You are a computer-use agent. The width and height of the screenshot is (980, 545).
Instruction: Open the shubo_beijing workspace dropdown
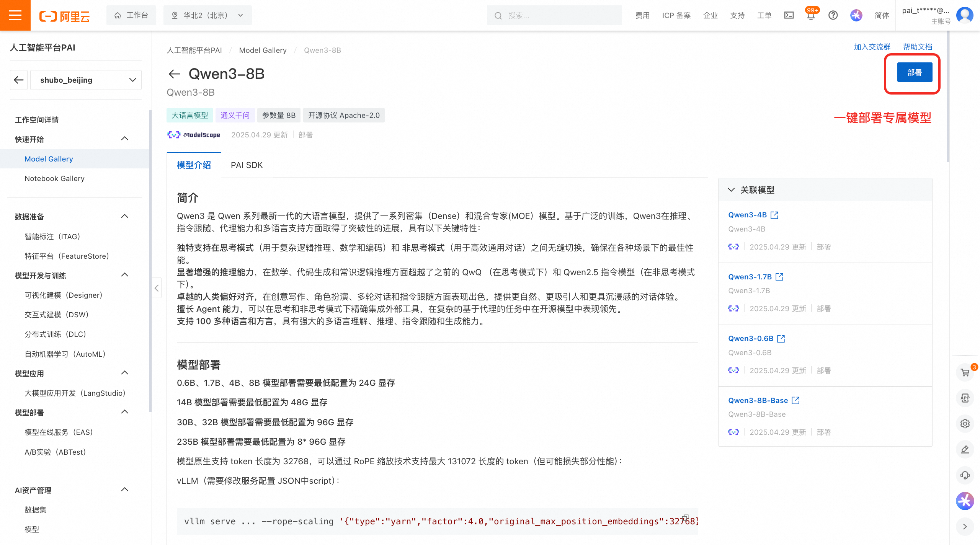pos(86,80)
